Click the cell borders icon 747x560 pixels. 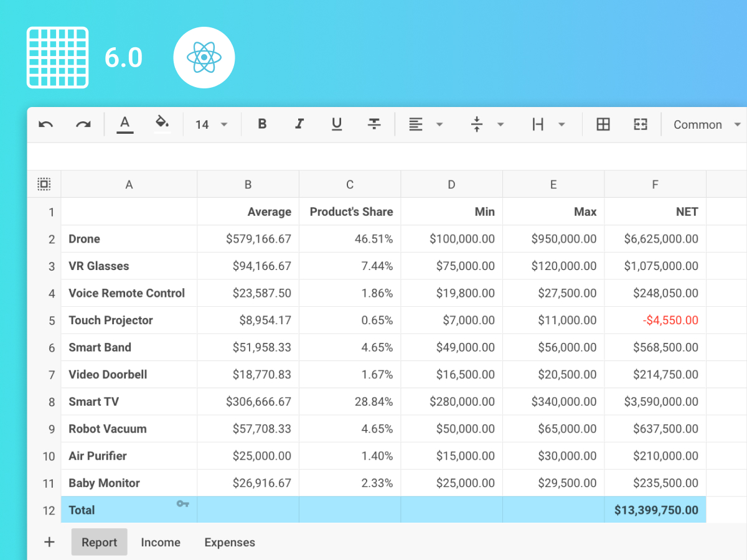click(603, 124)
